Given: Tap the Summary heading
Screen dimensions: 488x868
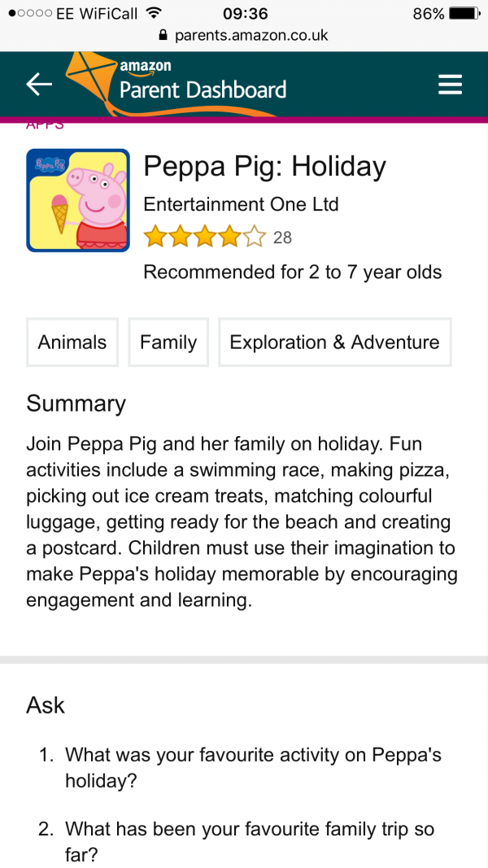Looking at the screenshot, I should click(x=76, y=403).
